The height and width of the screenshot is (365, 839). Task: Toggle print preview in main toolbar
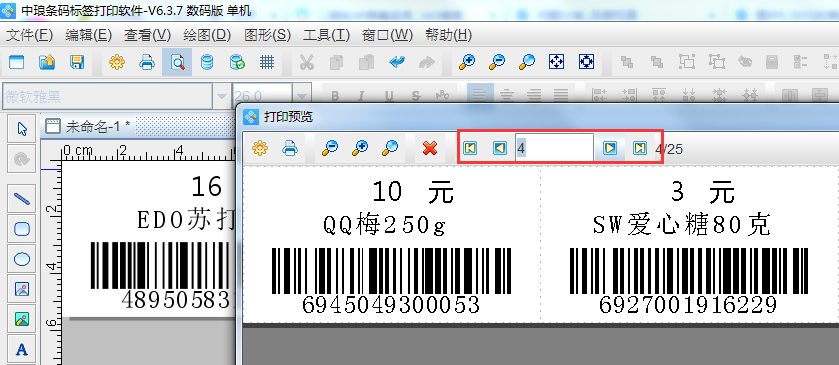coord(177,63)
